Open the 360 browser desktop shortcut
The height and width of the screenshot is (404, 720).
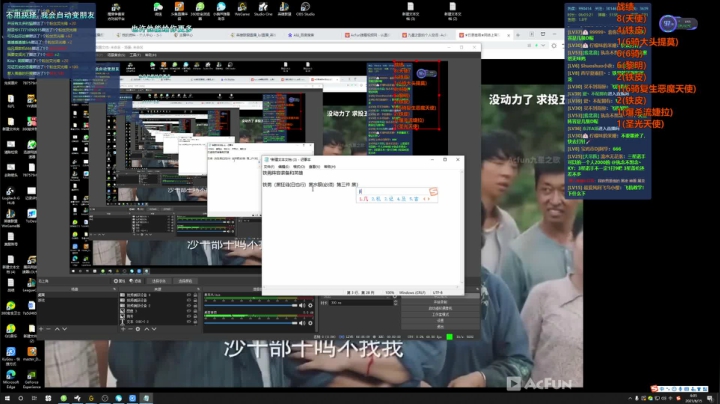click(x=200, y=10)
